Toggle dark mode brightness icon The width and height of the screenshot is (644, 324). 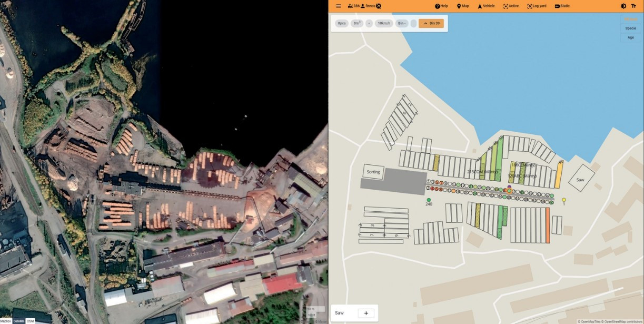(x=623, y=6)
